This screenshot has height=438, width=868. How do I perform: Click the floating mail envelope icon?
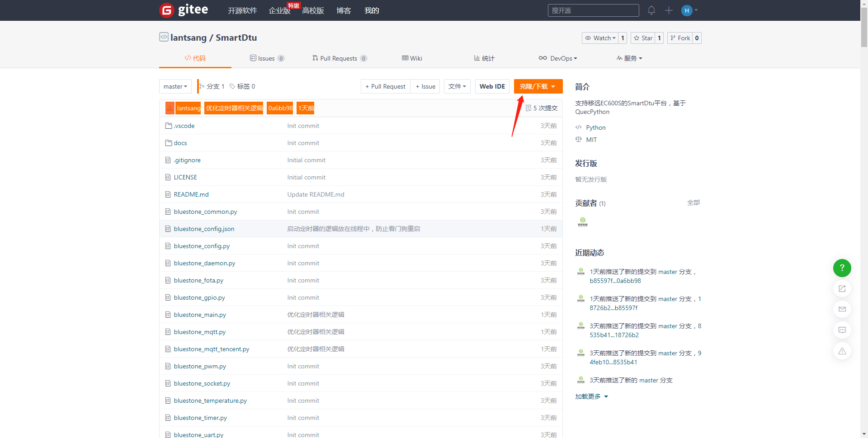pos(842,310)
